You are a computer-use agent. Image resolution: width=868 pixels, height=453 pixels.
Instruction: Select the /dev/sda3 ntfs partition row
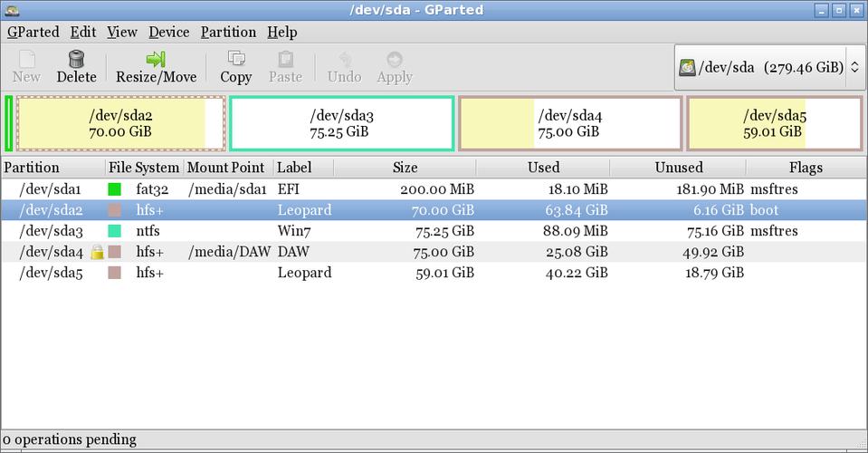[x=362, y=231]
